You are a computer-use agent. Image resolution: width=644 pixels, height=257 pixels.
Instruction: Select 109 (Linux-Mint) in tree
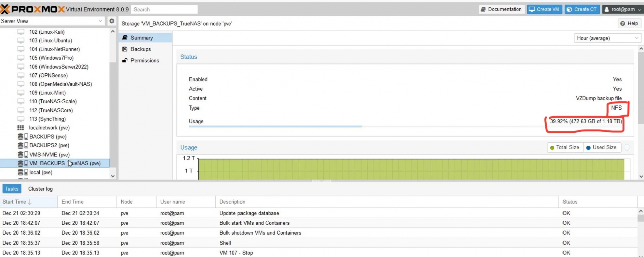pyautogui.click(x=47, y=93)
